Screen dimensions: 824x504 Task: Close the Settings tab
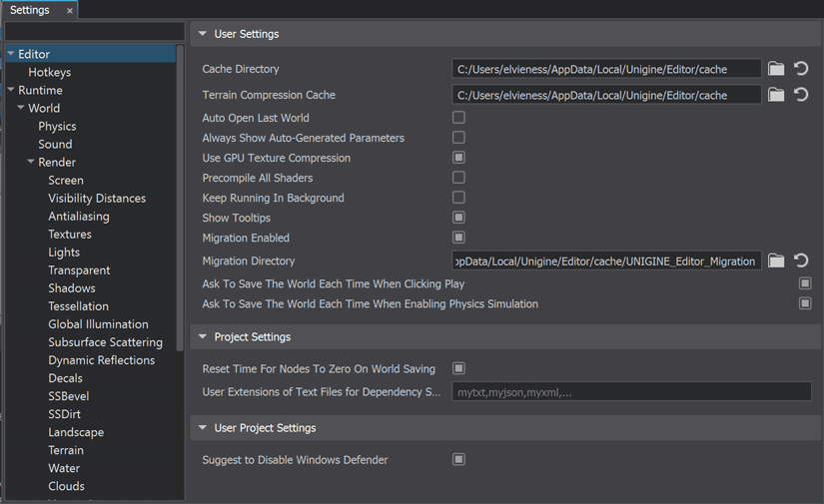point(69,11)
